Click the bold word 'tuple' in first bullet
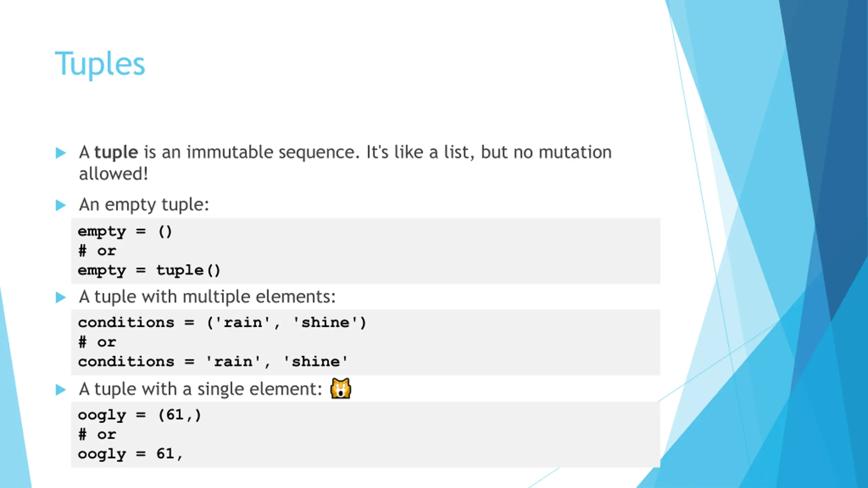The width and height of the screenshot is (868, 488). click(x=116, y=152)
